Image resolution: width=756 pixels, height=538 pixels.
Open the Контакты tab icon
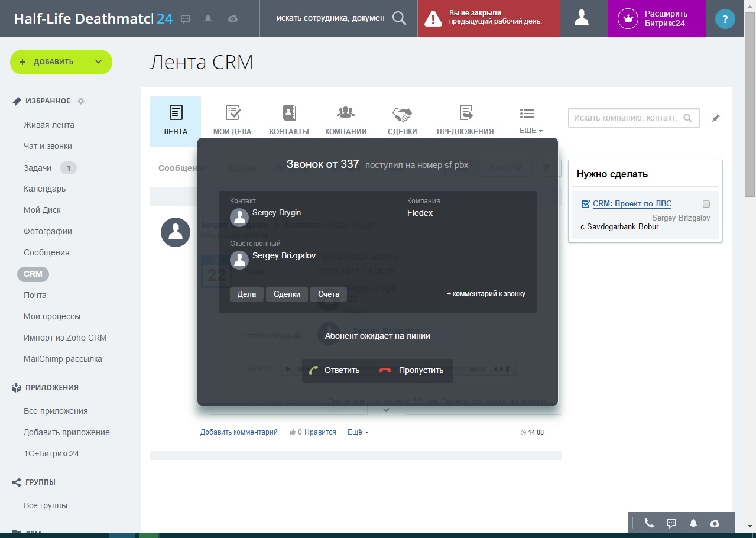(x=289, y=112)
